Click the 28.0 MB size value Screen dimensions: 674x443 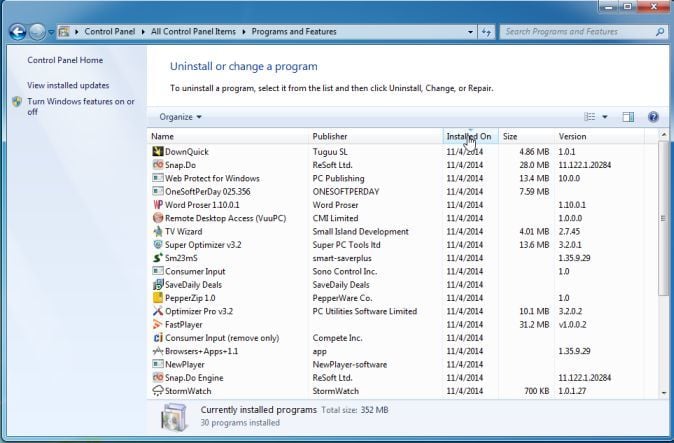534,165
